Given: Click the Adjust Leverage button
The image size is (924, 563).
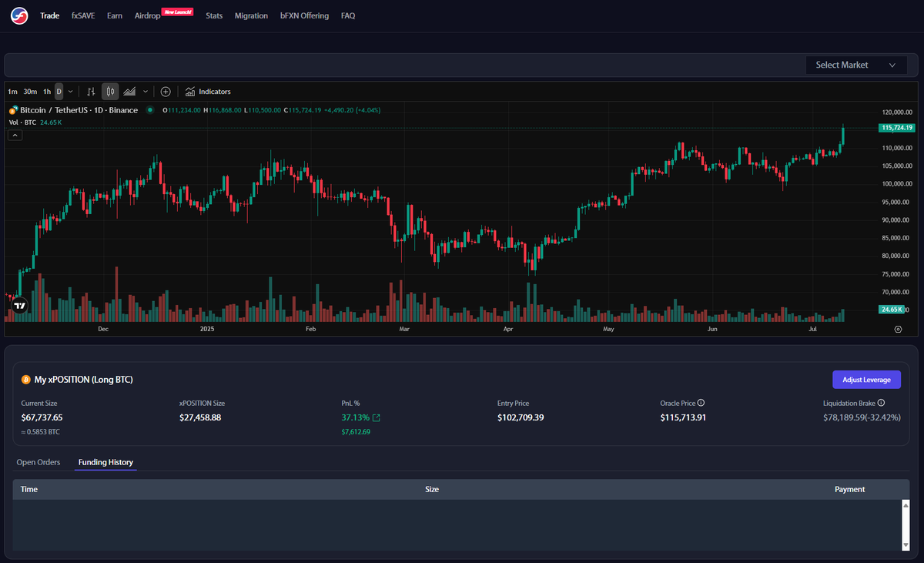Looking at the screenshot, I should pos(866,380).
